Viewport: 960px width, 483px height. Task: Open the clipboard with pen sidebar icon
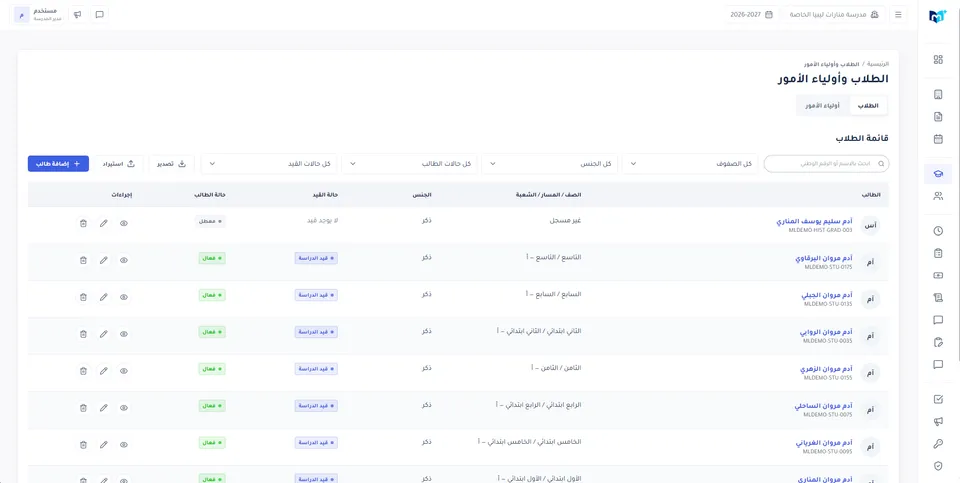pos(938,342)
